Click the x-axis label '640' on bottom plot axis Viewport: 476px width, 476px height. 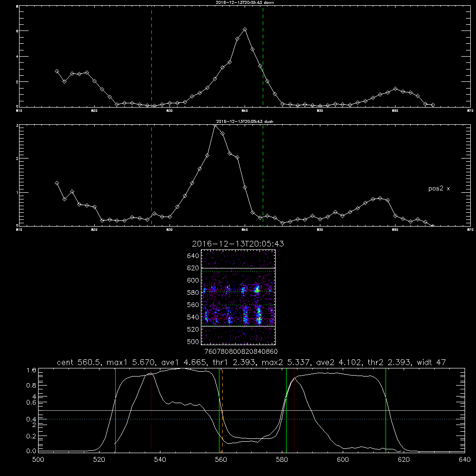coord(465,460)
